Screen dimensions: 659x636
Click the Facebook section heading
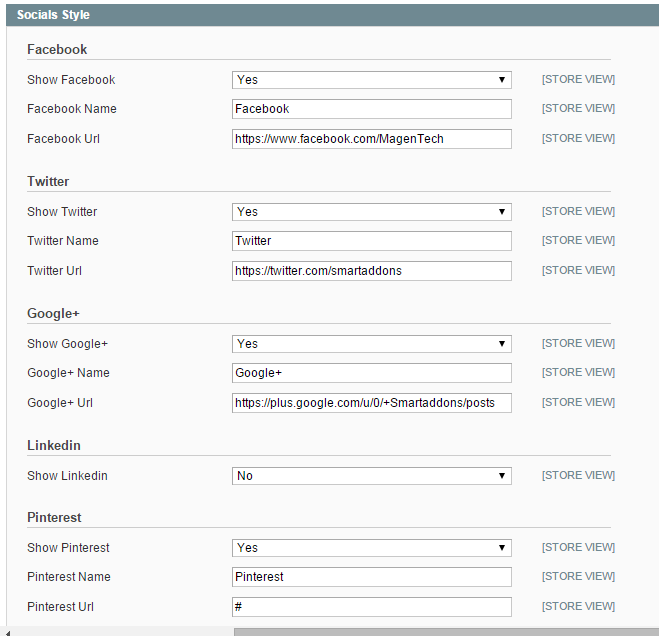tap(57, 50)
